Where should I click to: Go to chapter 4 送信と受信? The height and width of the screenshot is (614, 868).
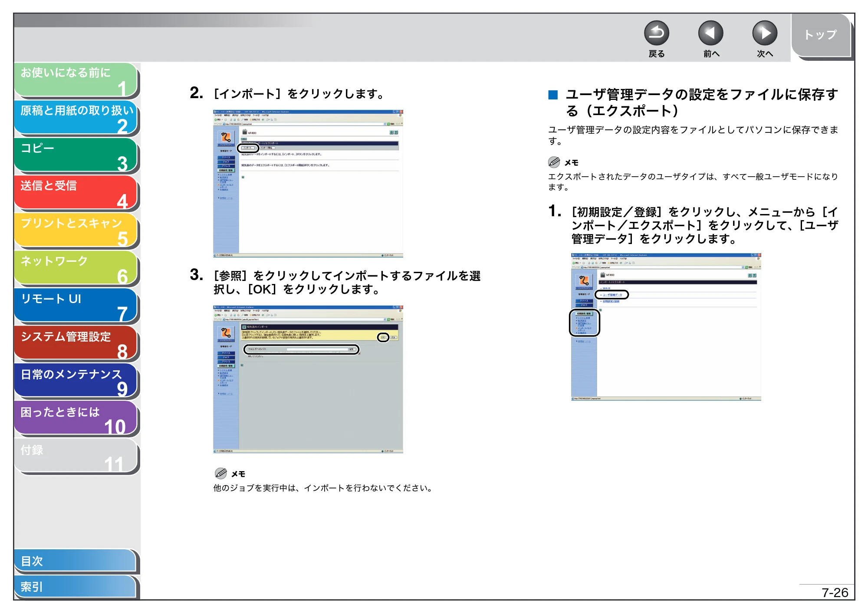[76, 193]
